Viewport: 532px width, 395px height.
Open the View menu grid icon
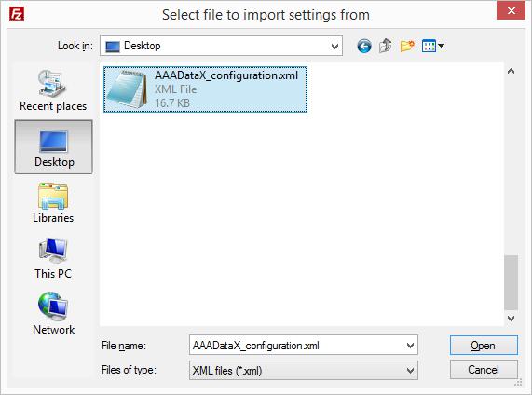[x=432, y=46]
